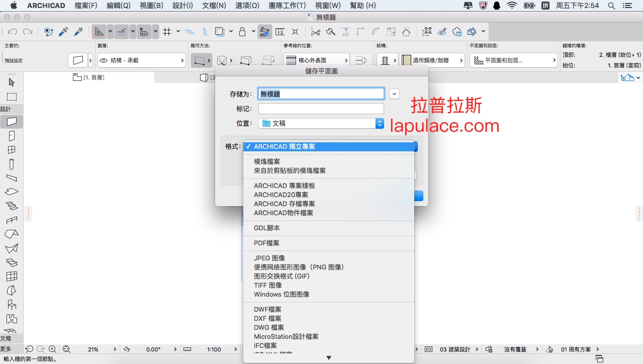Click the Redo arrow in the toolbar
Viewport: 643px width, 364px height.
(28, 32)
